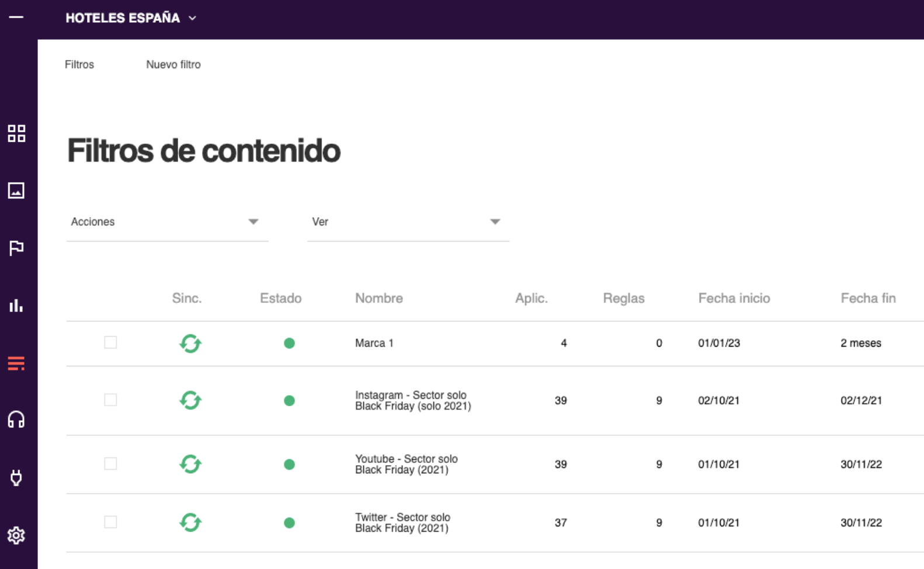The height and width of the screenshot is (569, 924).
Task: Sort the table by Fecha inicio column
Action: 734,298
